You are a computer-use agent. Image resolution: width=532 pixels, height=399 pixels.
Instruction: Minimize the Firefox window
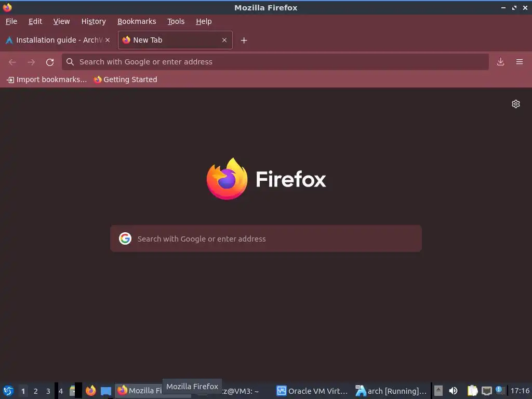tap(503, 7)
